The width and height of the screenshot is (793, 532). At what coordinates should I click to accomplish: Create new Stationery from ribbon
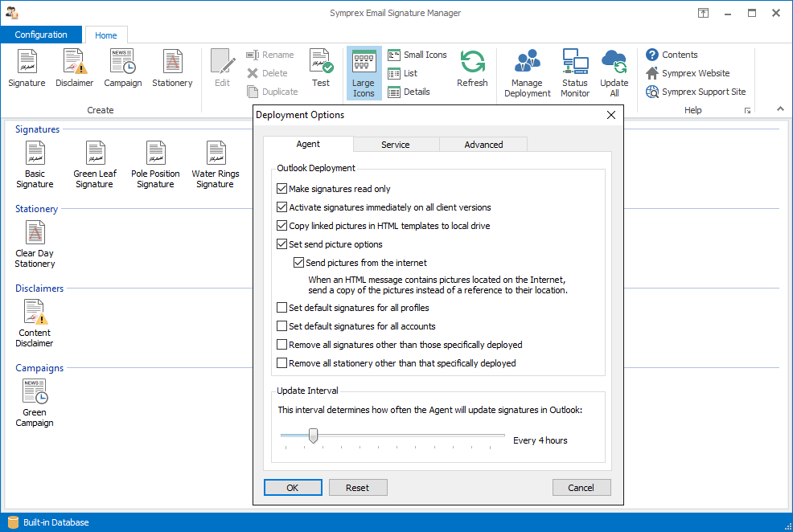pyautogui.click(x=172, y=68)
